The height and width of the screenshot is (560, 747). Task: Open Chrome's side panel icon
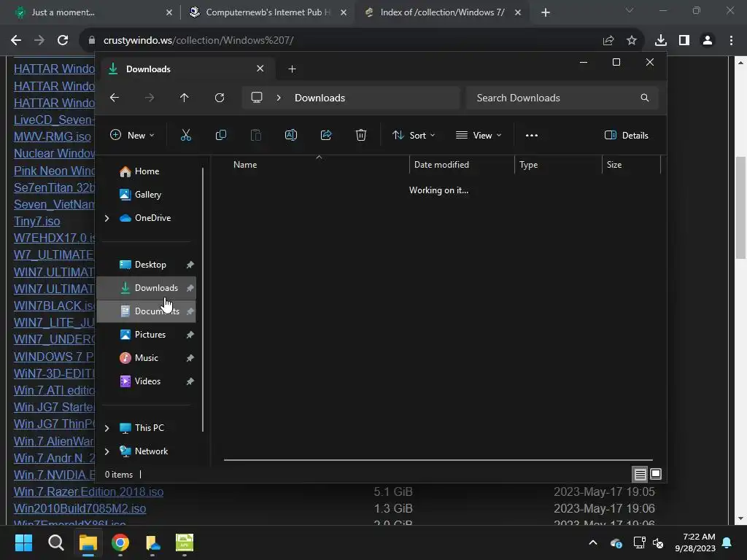(x=684, y=41)
